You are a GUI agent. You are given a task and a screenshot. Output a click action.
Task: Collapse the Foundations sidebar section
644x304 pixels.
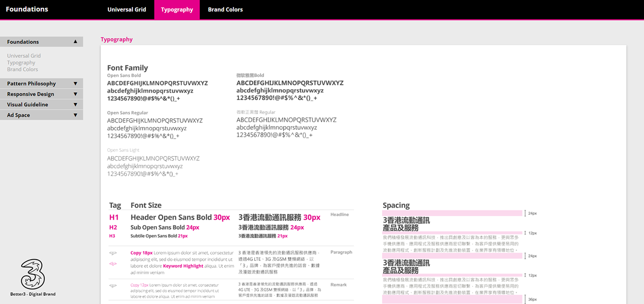pos(75,42)
